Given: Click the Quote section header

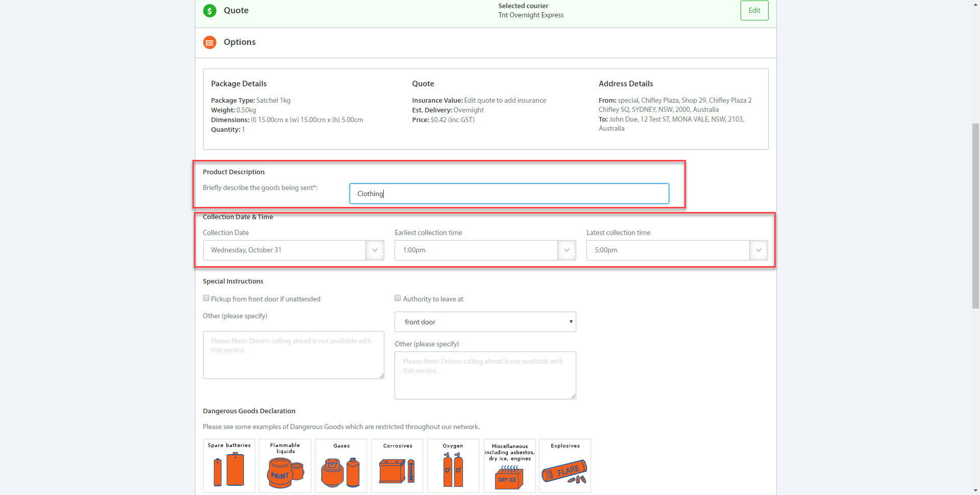Looking at the screenshot, I should (236, 11).
